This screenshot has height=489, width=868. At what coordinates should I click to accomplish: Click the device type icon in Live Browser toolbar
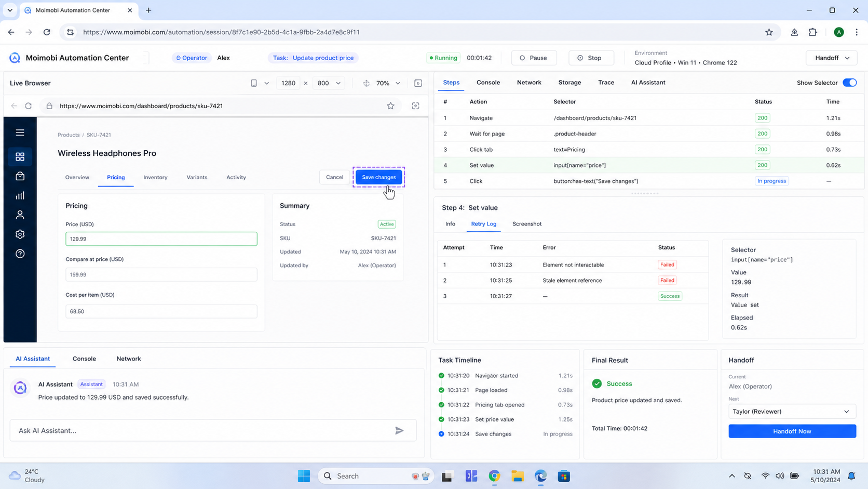254,83
